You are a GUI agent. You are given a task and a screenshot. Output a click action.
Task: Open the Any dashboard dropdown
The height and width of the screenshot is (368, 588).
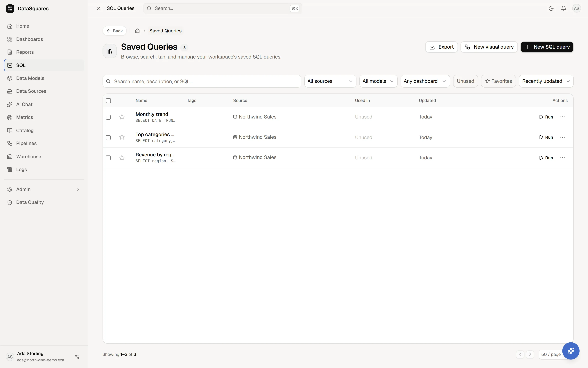pos(425,81)
